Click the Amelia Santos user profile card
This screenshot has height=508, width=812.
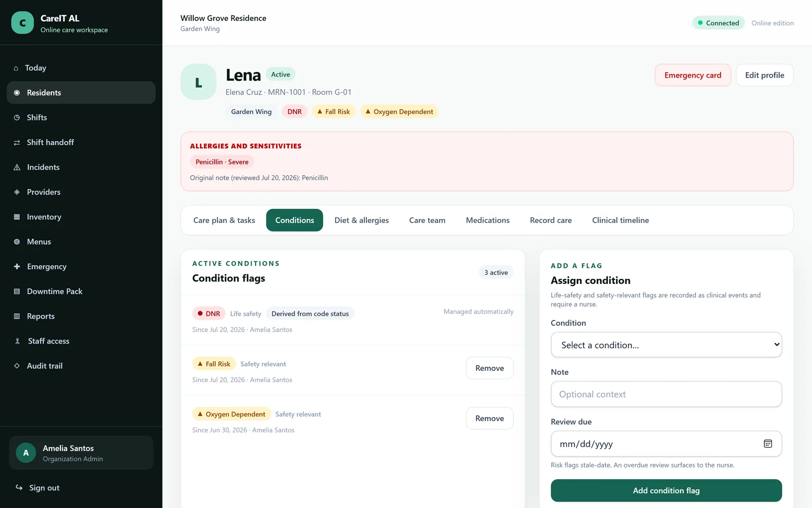81,453
